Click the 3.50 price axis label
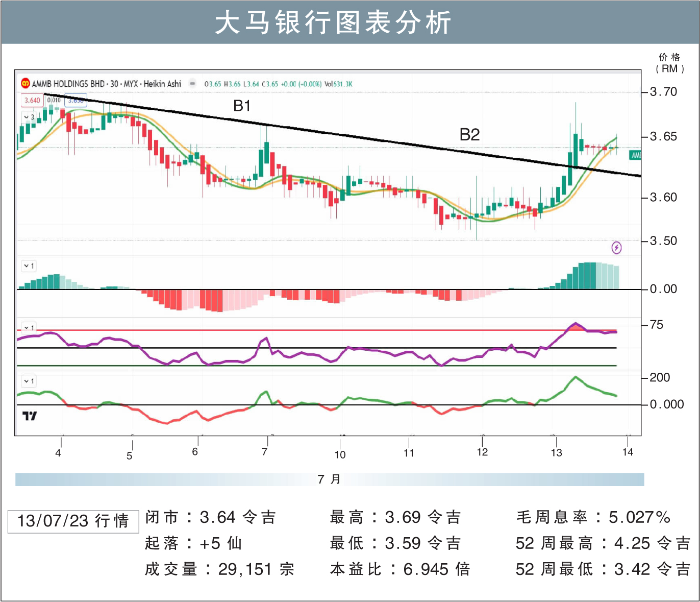 click(663, 240)
